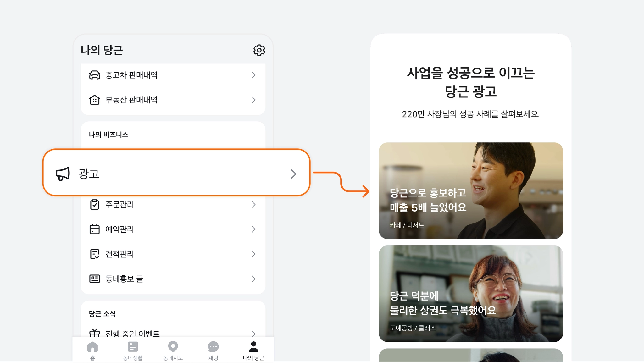Click the estimate sheet icon beside 견적관리
The height and width of the screenshot is (364, 644).
point(94,254)
